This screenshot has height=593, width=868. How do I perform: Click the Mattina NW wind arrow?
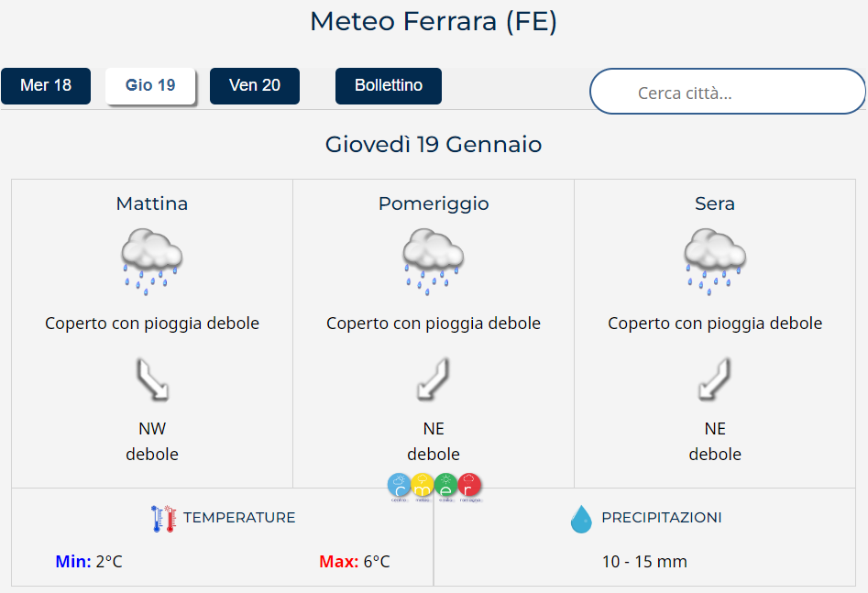[152, 379]
